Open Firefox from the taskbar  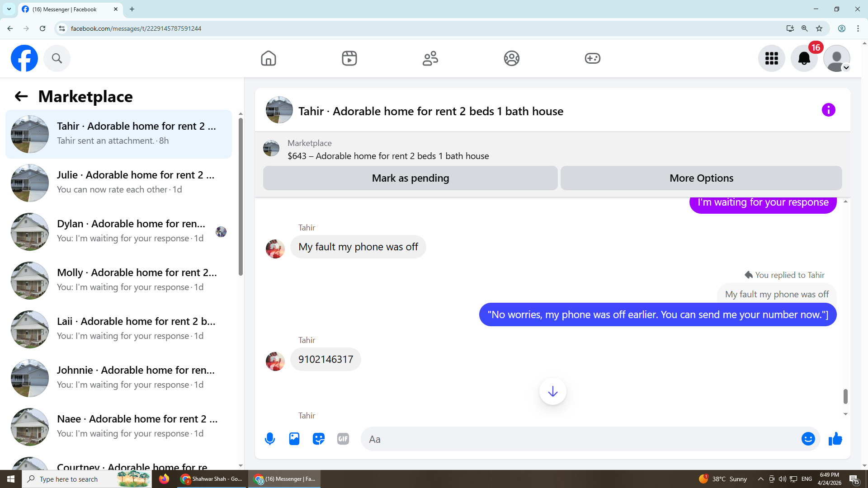point(164,479)
